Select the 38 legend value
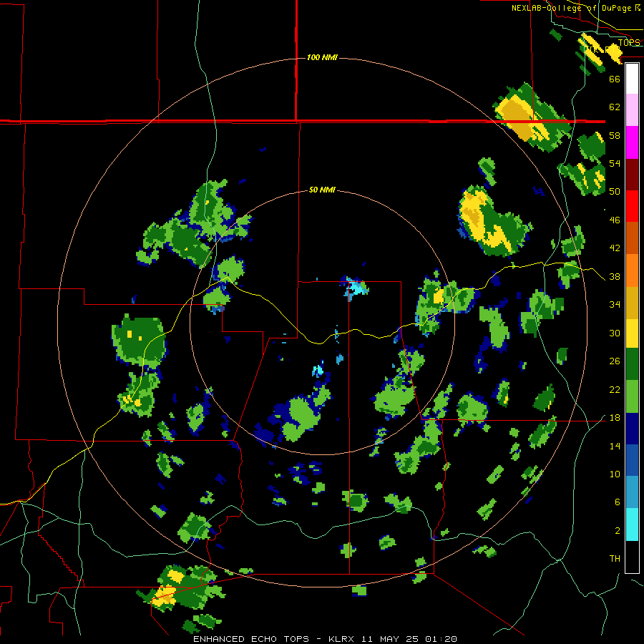This screenshot has width=644, height=644. click(x=615, y=277)
